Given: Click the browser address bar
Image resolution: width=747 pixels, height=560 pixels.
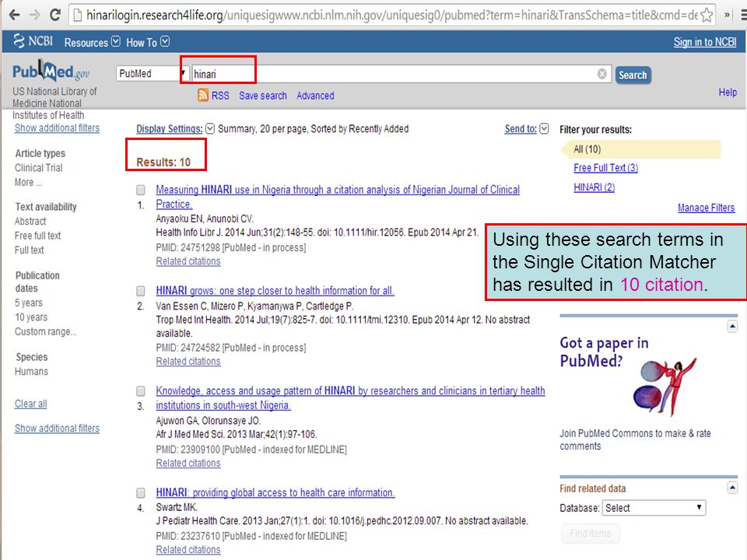Looking at the screenshot, I should 392,16.
